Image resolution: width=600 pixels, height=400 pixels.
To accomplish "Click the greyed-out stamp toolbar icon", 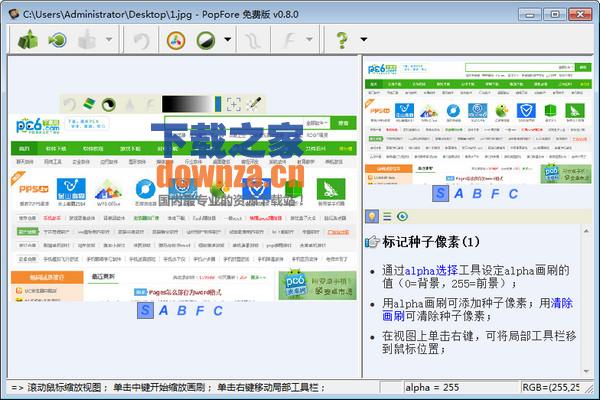I will coord(87,39).
